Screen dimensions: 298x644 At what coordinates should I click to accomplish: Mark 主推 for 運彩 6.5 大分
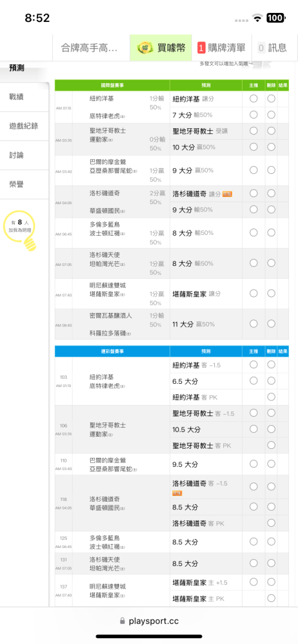253,381
